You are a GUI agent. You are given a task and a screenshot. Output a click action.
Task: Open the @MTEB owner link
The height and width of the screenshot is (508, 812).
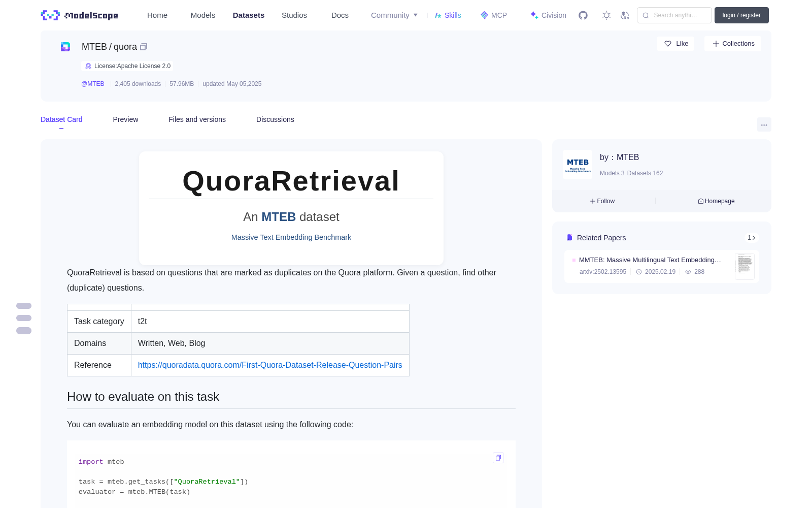(93, 84)
